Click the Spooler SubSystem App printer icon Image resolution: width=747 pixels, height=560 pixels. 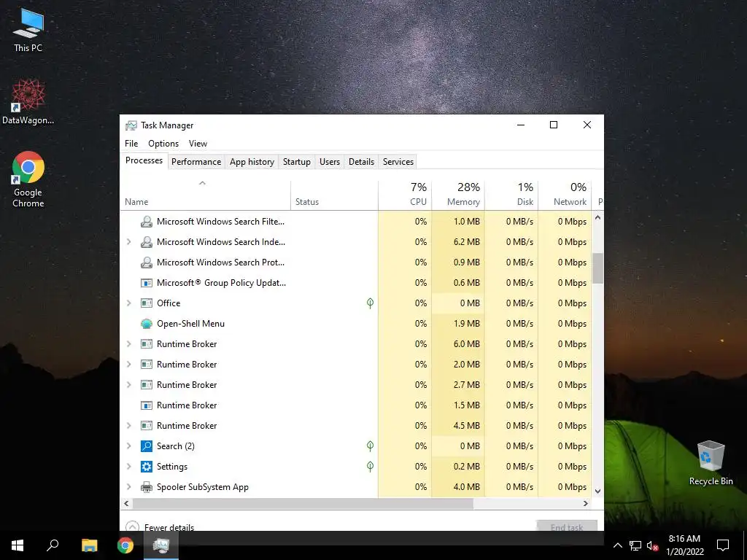click(x=146, y=487)
